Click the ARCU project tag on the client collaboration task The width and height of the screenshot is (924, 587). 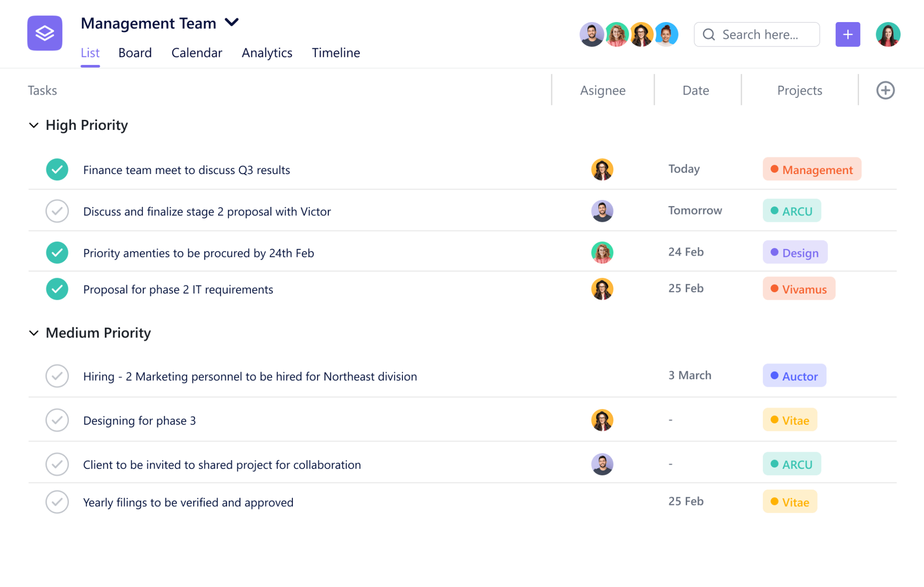(x=791, y=464)
